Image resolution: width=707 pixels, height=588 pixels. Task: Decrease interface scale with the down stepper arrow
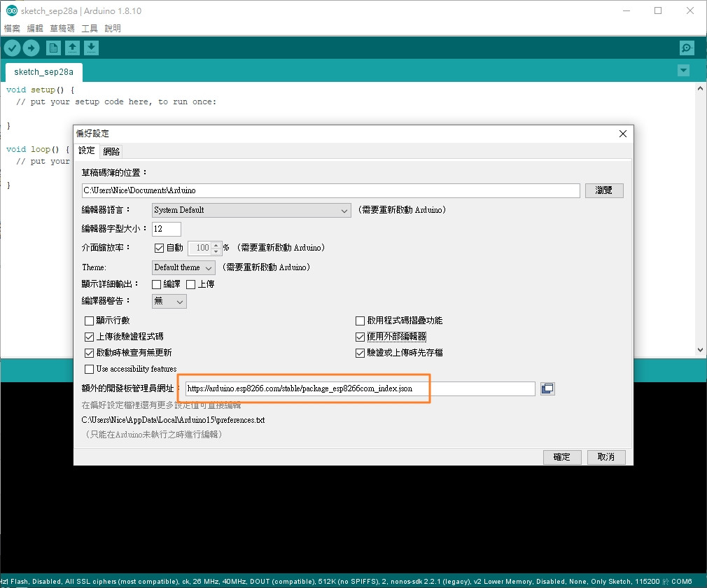216,251
